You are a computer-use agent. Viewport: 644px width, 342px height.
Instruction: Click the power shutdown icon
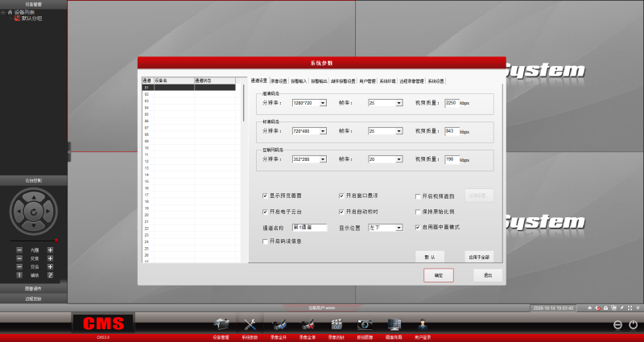pos(634,325)
